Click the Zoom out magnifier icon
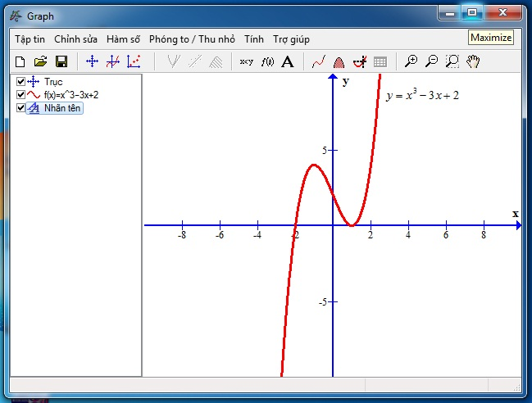 [431, 61]
